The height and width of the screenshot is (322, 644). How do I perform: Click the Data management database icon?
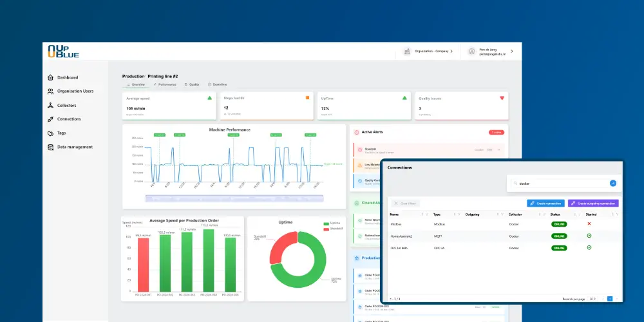[51, 147]
